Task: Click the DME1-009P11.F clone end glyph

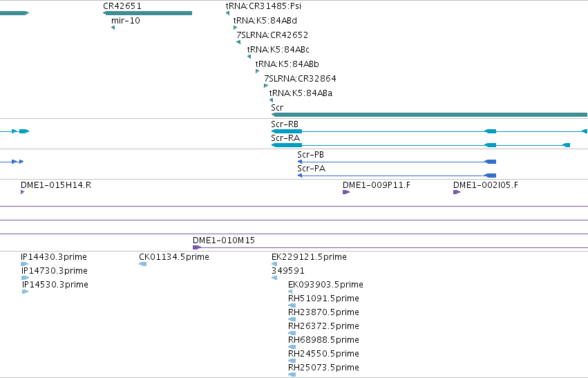Action: 346,192
